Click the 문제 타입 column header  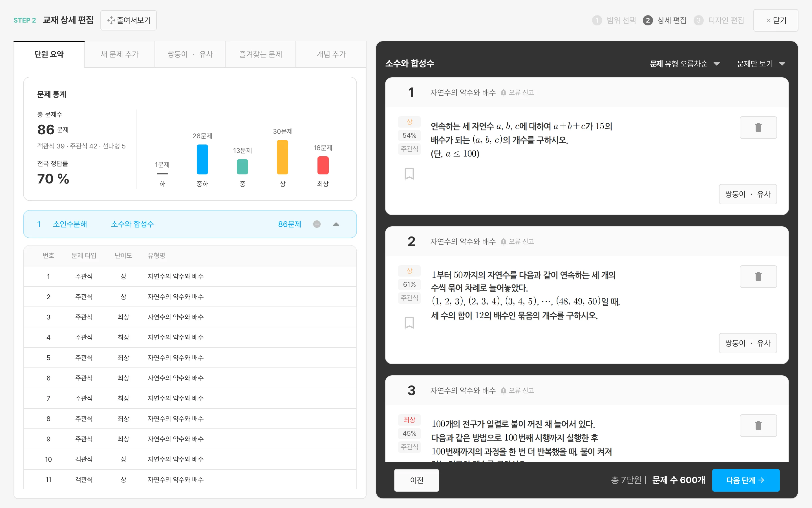coord(84,255)
